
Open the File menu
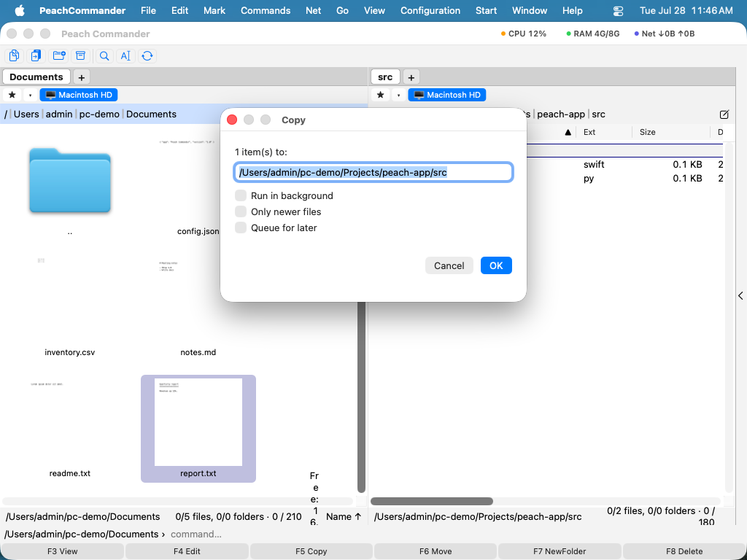148,10
